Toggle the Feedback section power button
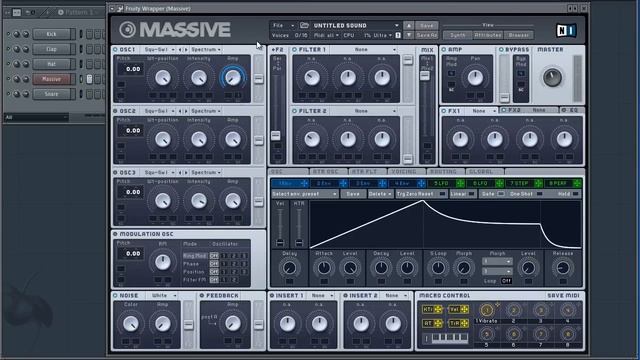The width and height of the screenshot is (640, 360). coord(202,295)
